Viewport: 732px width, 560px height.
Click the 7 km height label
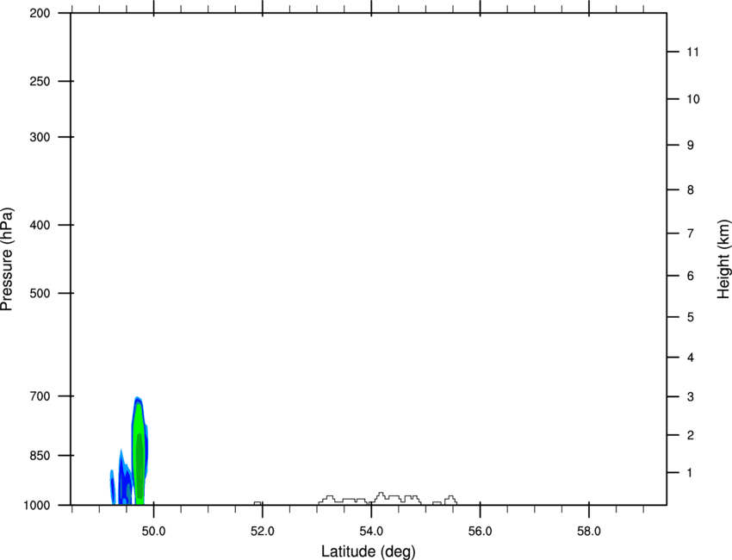691,233
